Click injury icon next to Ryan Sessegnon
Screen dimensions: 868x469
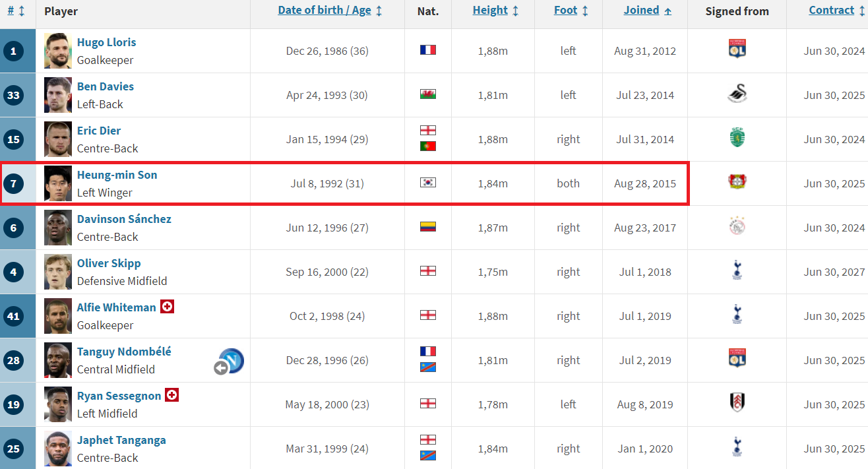click(172, 395)
